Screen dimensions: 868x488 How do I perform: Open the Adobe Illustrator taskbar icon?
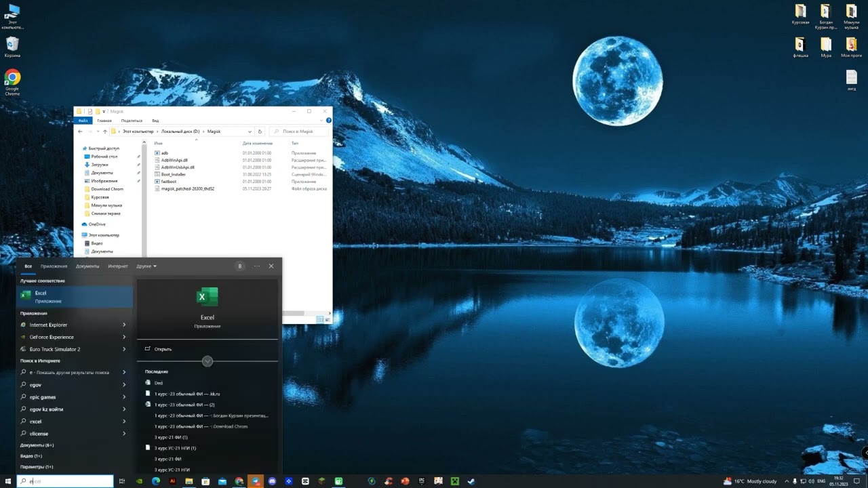172,481
